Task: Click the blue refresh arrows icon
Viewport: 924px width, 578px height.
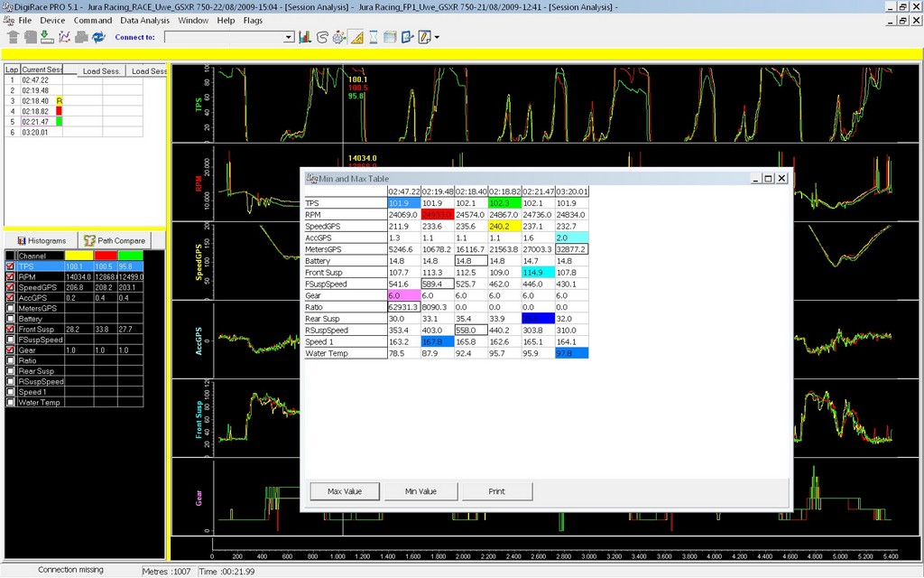Action: point(98,37)
